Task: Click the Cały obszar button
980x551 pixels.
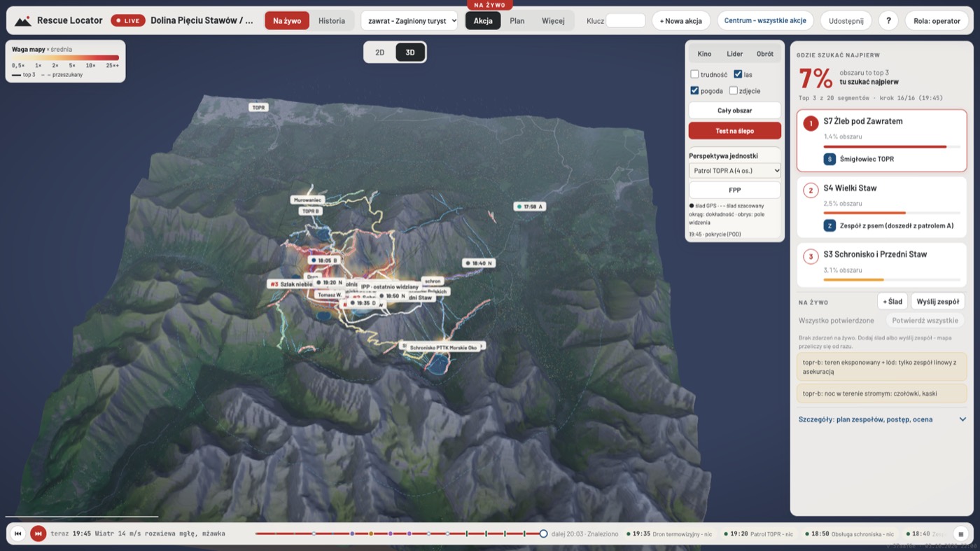Action: click(735, 111)
